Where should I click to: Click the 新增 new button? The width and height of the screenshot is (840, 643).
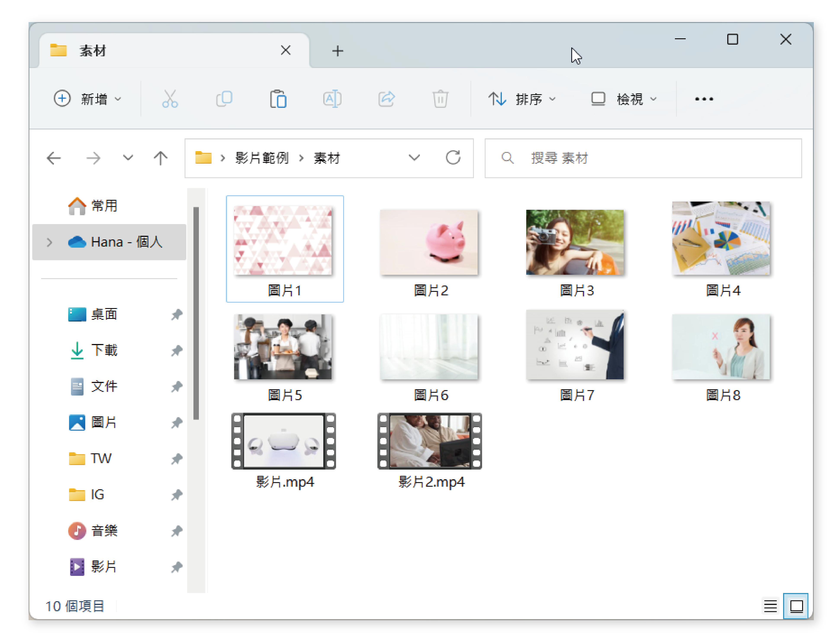[x=88, y=99]
